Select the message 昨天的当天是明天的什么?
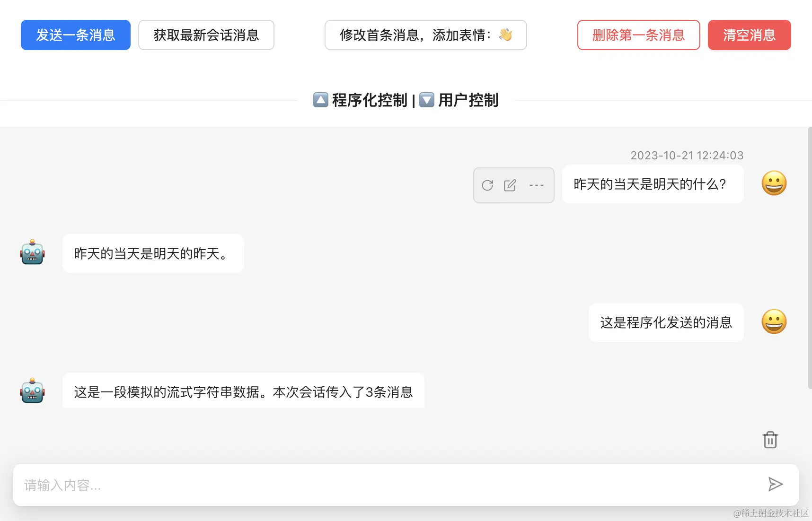Viewport: 812px width, 521px height. tap(653, 184)
